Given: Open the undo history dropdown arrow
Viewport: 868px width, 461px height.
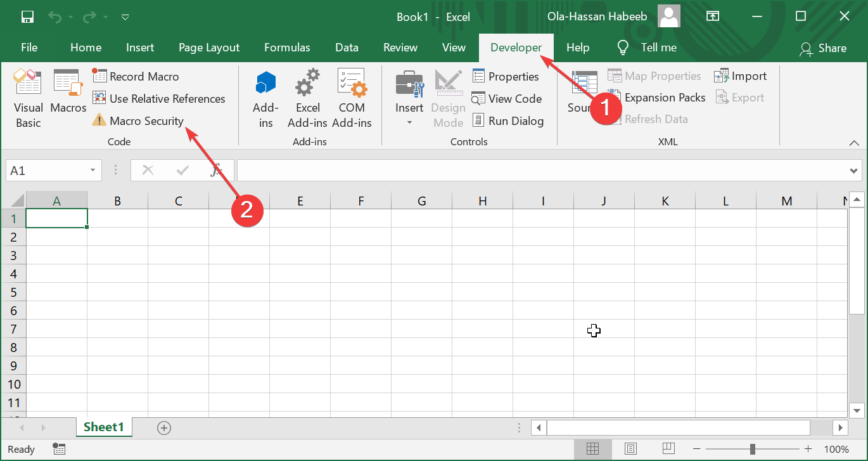Looking at the screenshot, I should tap(71, 16).
